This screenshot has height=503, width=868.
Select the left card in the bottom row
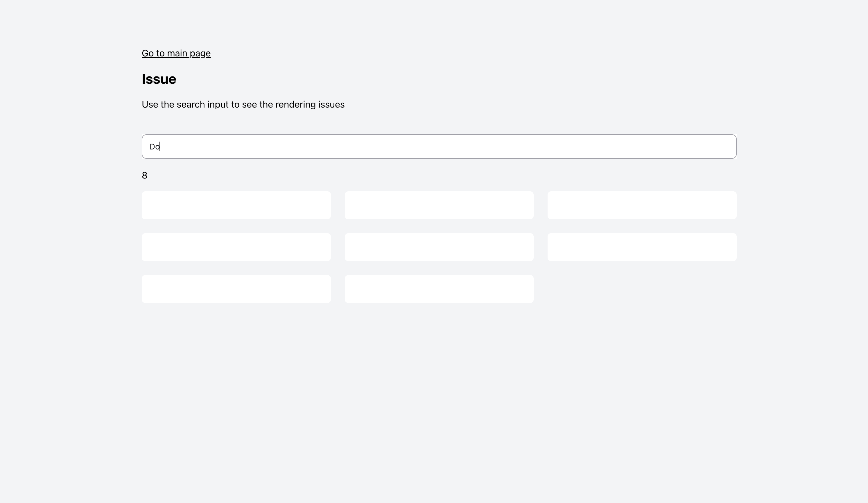pos(236,288)
